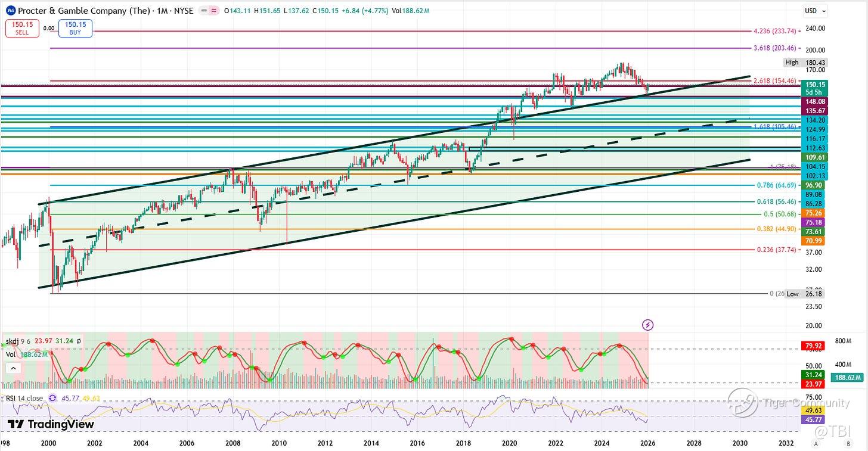Click the 116.17 price label on axis
Viewport: 868px width, 451px height.
815,139
